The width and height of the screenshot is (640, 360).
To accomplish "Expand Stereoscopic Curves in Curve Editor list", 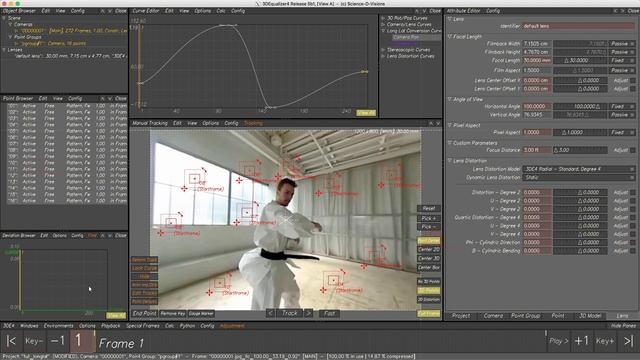I will pos(383,50).
